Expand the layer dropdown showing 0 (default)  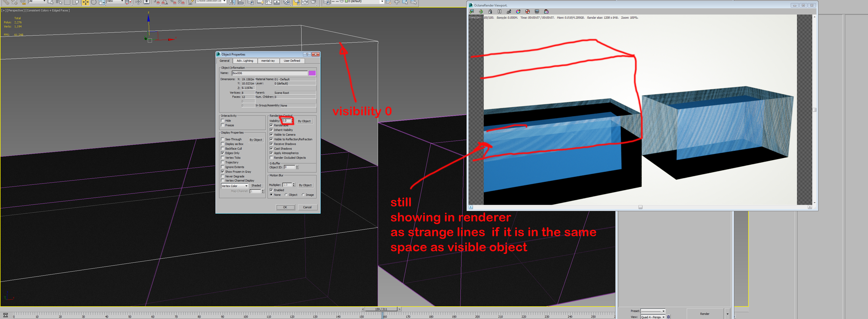[382, 1]
